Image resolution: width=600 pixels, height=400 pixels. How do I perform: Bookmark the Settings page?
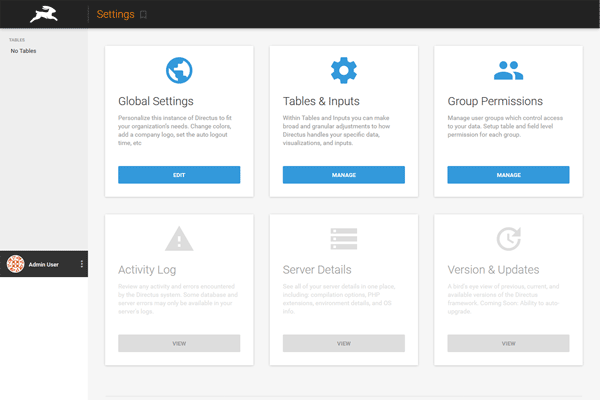tap(144, 15)
